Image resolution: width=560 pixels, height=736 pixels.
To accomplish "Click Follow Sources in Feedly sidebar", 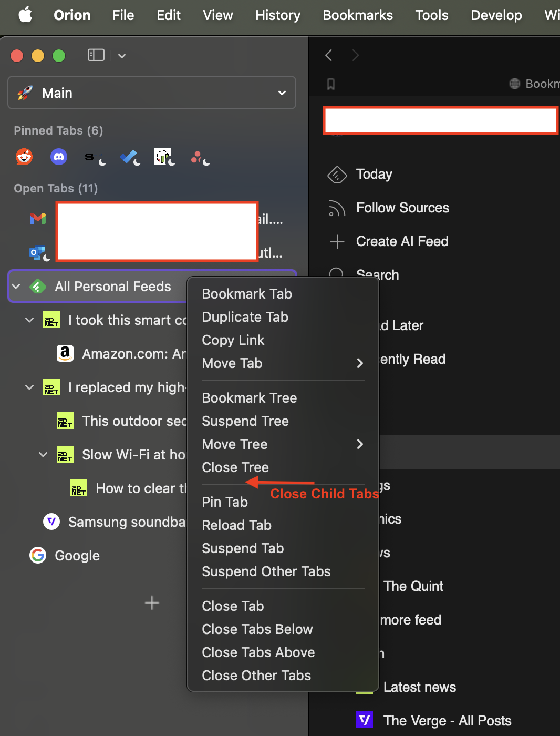I will click(x=402, y=208).
